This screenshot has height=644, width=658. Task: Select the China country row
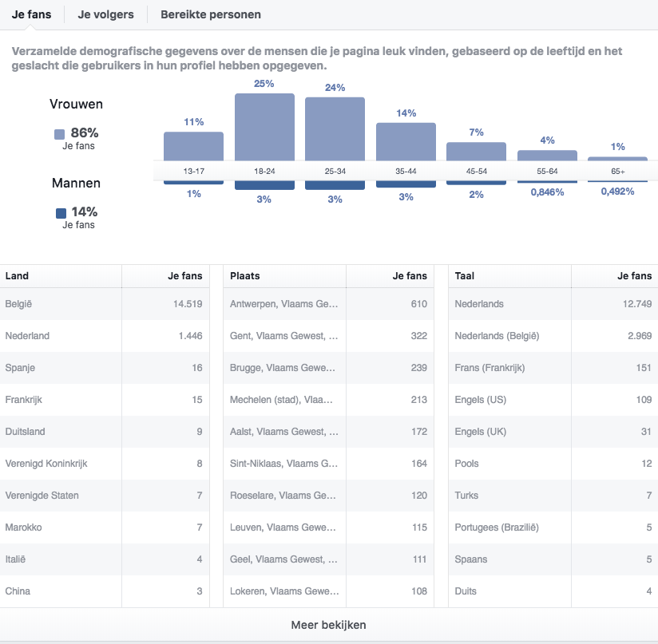pos(105,591)
